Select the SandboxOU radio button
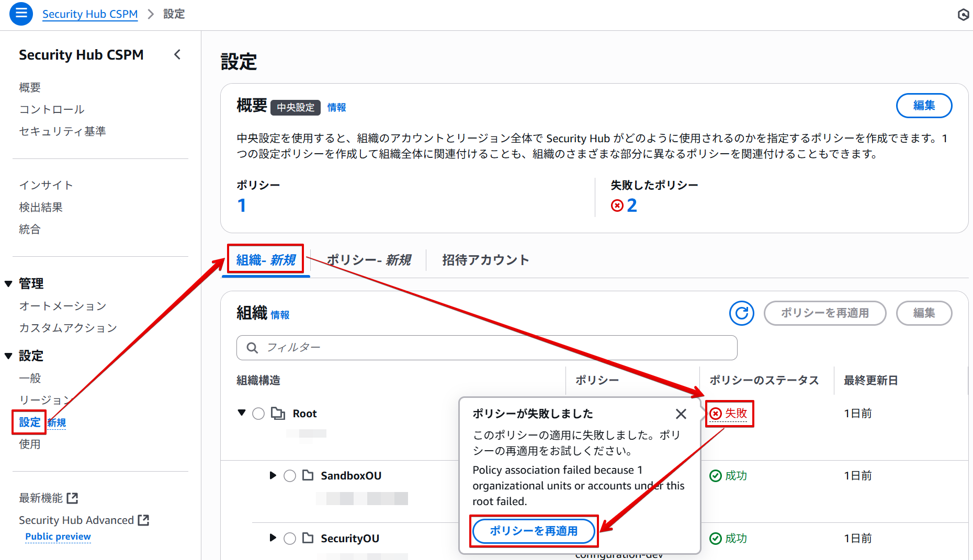Screen dimensions: 973x560 (x=290, y=476)
